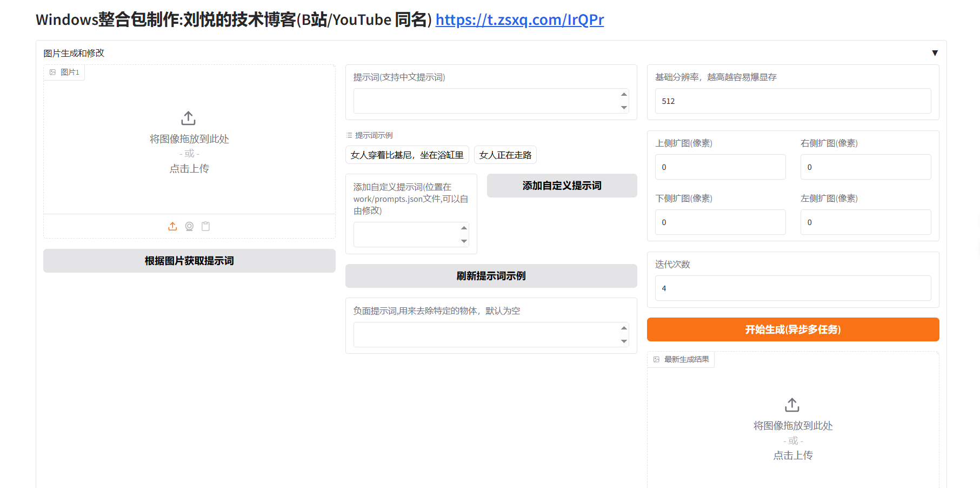This screenshot has width=980, height=488.
Task: Click down arrow in 添加自定义提示词 textbox
Action: pyautogui.click(x=464, y=241)
